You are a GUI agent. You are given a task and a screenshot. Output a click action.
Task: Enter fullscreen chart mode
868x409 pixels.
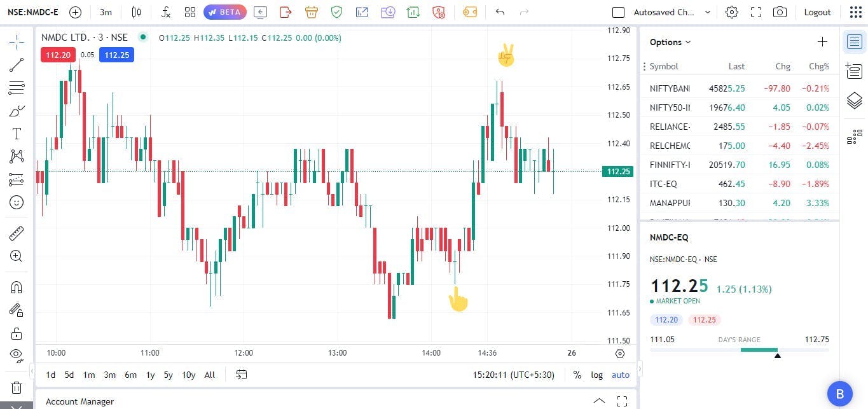pos(756,12)
